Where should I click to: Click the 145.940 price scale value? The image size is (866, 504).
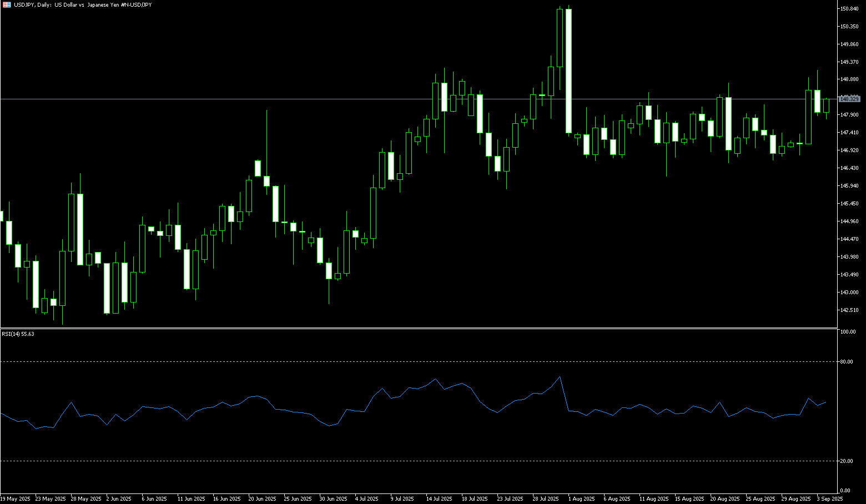(x=849, y=186)
